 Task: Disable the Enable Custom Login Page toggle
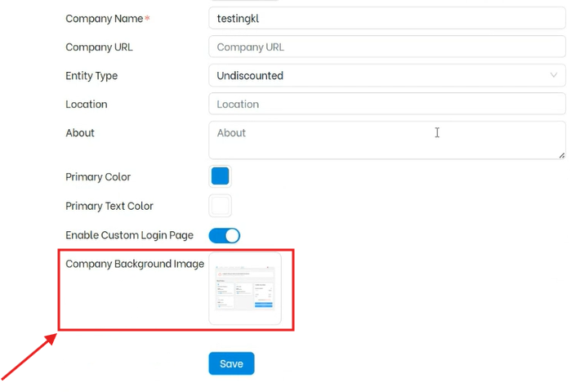point(225,235)
